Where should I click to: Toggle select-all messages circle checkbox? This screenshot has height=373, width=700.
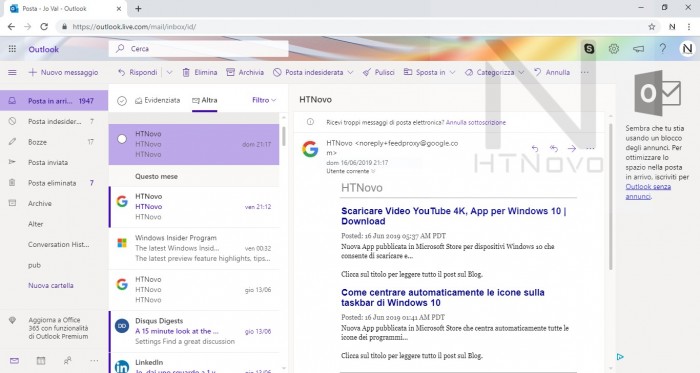tap(122, 101)
